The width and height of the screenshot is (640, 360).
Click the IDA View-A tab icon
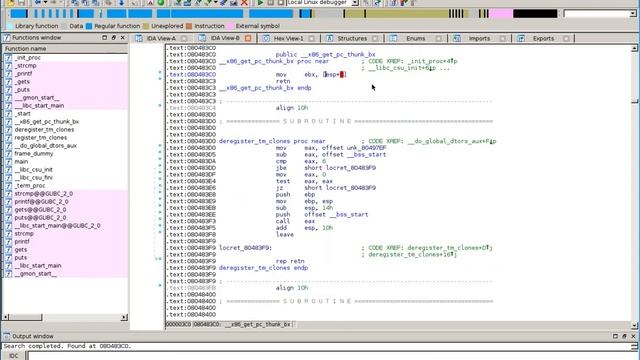pyautogui.click(x=139, y=38)
